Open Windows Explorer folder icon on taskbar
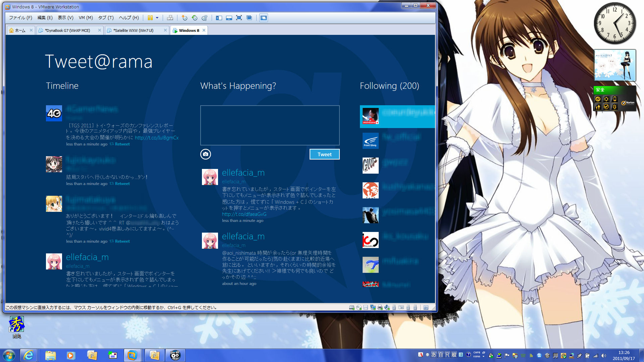The width and height of the screenshot is (644, 362). tap(50, 355)
